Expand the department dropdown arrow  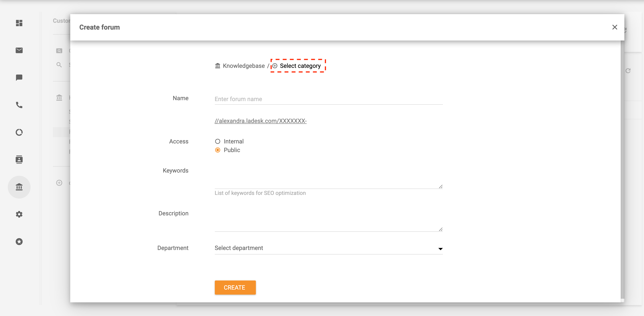coord(440,249)
